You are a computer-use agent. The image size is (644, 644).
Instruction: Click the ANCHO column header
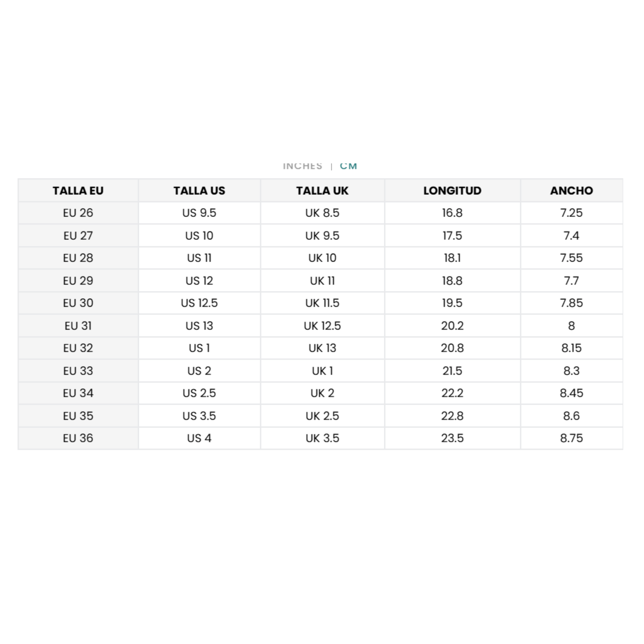[x=571, y=190]
